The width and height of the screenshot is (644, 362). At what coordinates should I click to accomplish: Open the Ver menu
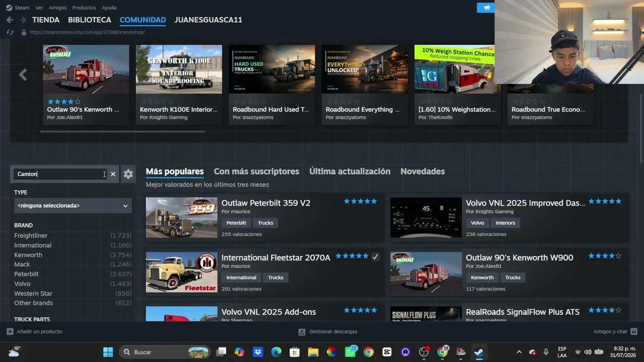point(39,8)
